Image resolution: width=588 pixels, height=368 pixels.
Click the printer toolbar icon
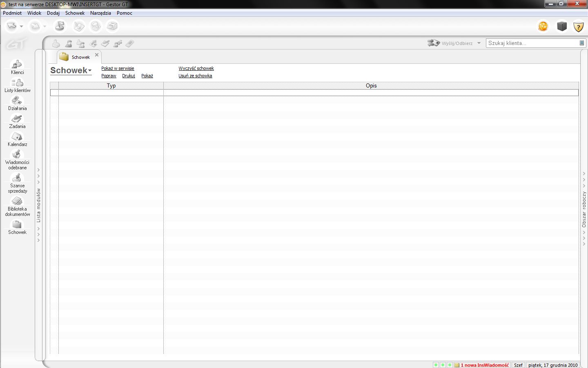112,26
